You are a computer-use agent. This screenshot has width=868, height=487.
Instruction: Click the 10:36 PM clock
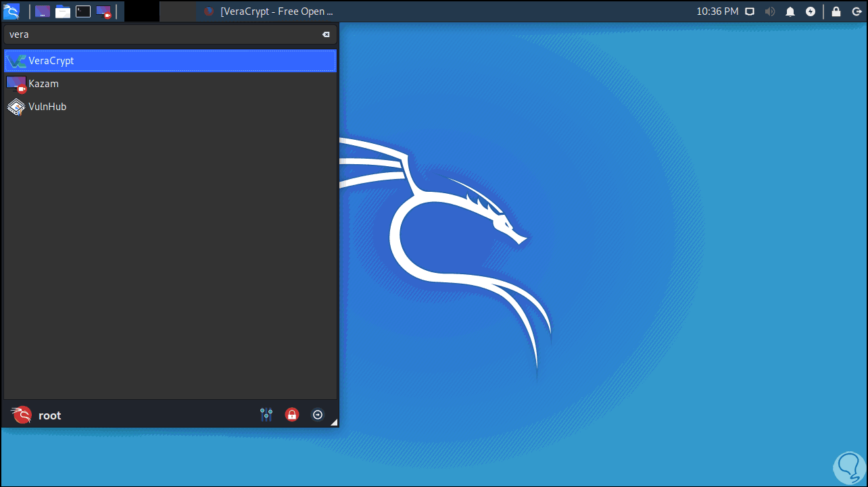pyautogui.click(x=717, y=11)
